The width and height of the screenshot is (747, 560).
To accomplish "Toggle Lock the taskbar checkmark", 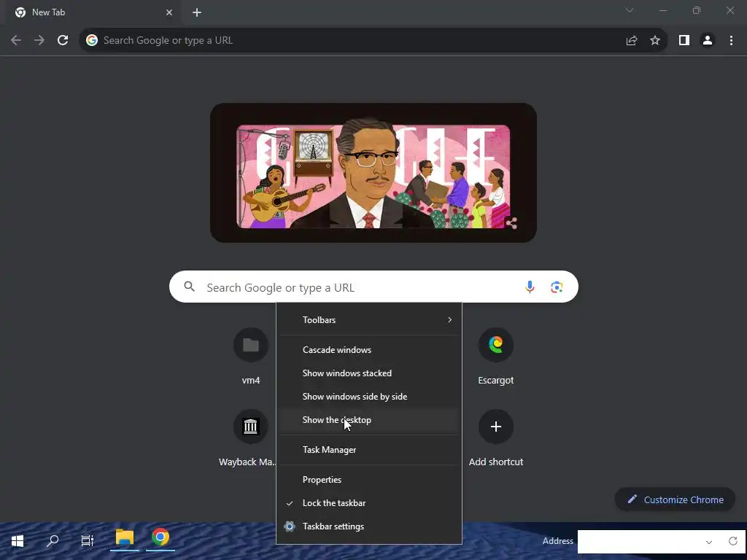I will pyautogui.click(x=368, y=503).
